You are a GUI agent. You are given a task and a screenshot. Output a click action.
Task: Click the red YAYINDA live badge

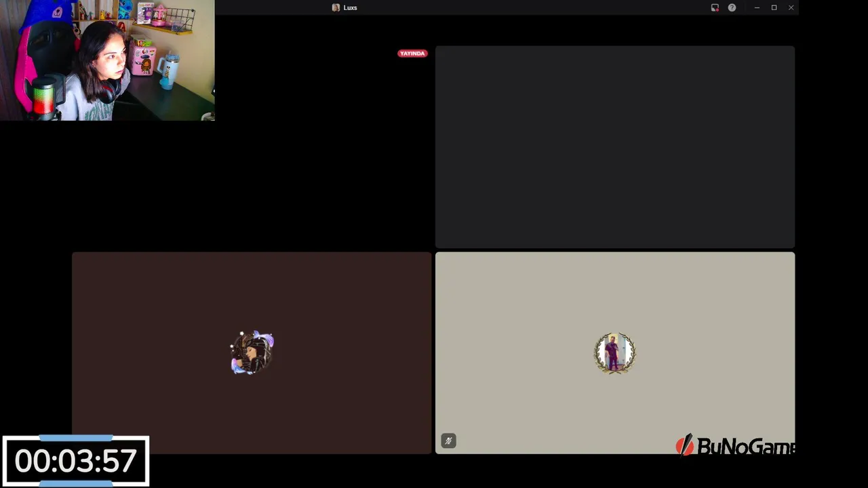pyautogui.click(x=412, y=54)
